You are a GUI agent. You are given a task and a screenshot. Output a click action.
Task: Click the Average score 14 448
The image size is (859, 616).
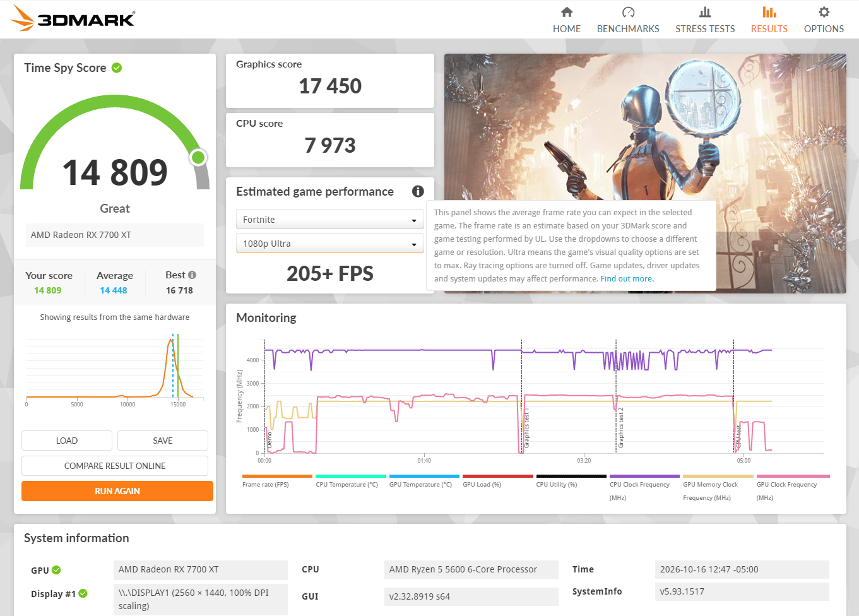[114, 290]
